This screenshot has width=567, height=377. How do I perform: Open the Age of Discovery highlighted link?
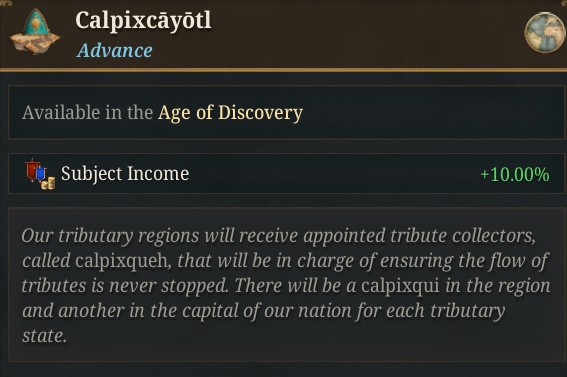pyautogui.click(x=230, y=113)
